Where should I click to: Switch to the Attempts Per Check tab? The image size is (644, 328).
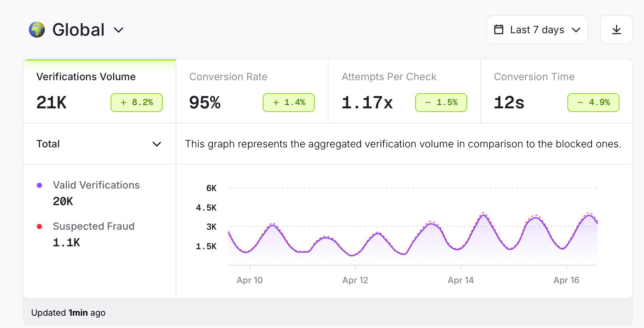tap(389, 77)
